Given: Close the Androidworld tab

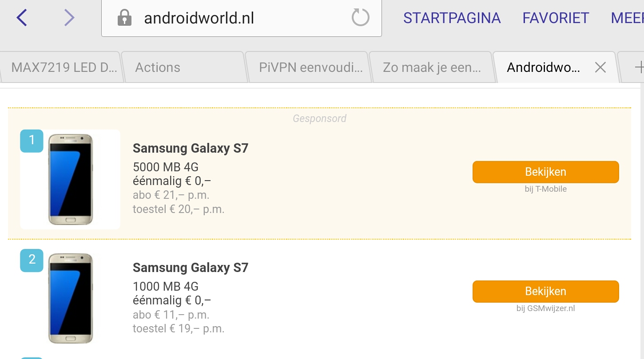Looking at the screenshot, I should 600,67.
